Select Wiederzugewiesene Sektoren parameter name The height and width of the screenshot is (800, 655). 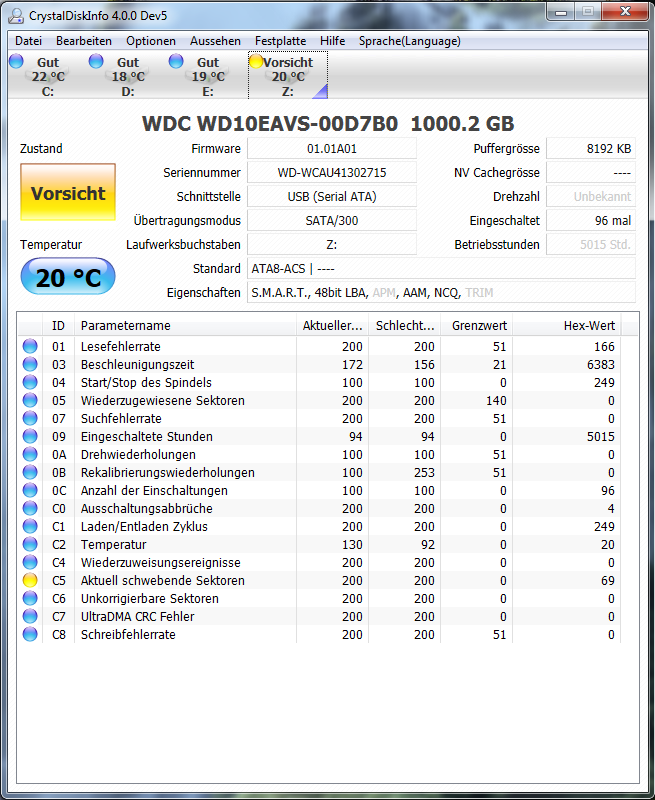point(163,401)
